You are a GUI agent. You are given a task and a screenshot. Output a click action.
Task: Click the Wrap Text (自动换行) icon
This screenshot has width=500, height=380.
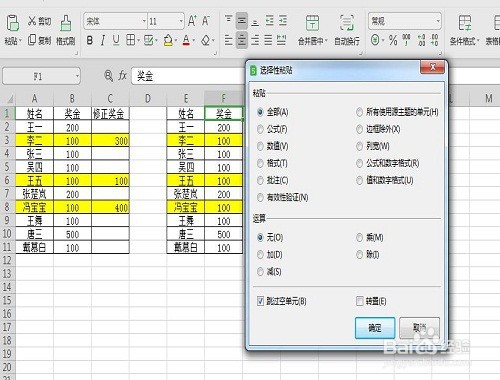coord(347,23)
